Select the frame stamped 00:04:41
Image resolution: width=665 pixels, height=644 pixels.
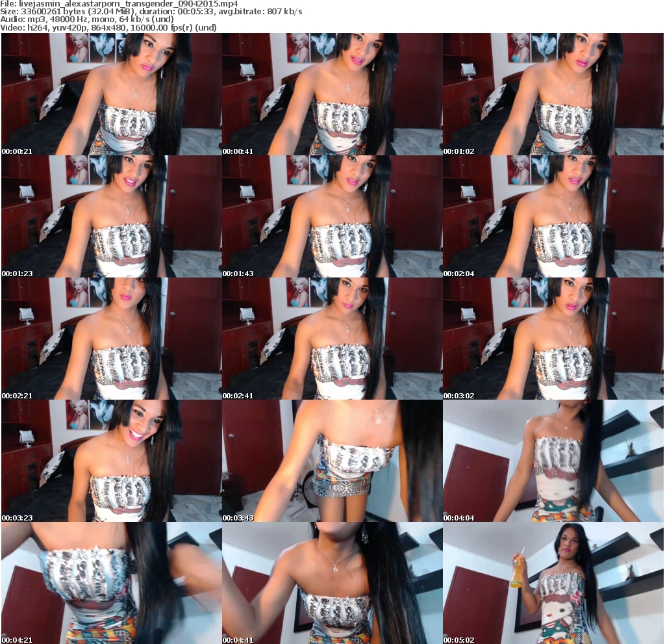[x=332, y=584]
